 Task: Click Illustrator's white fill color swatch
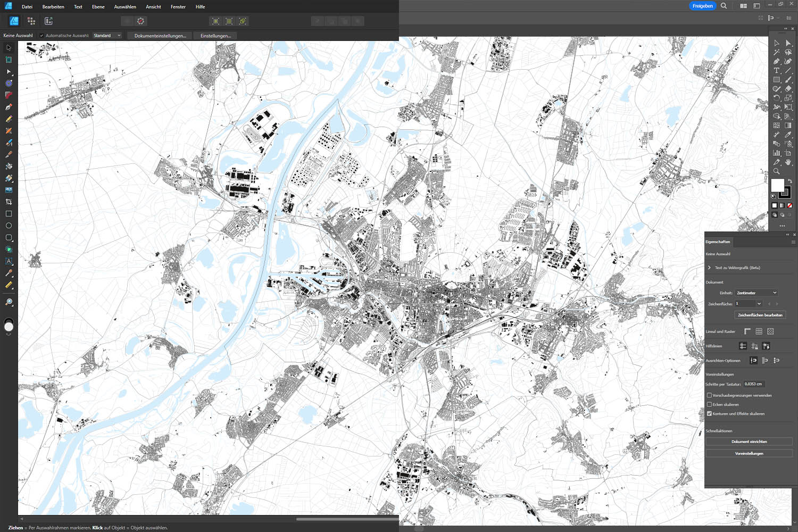[777, 185]
